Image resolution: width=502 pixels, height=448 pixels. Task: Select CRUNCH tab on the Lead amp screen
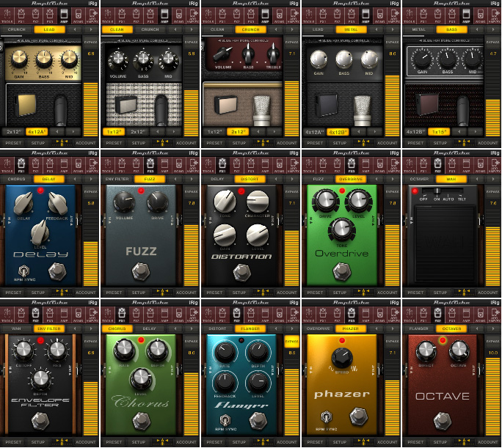17,29
